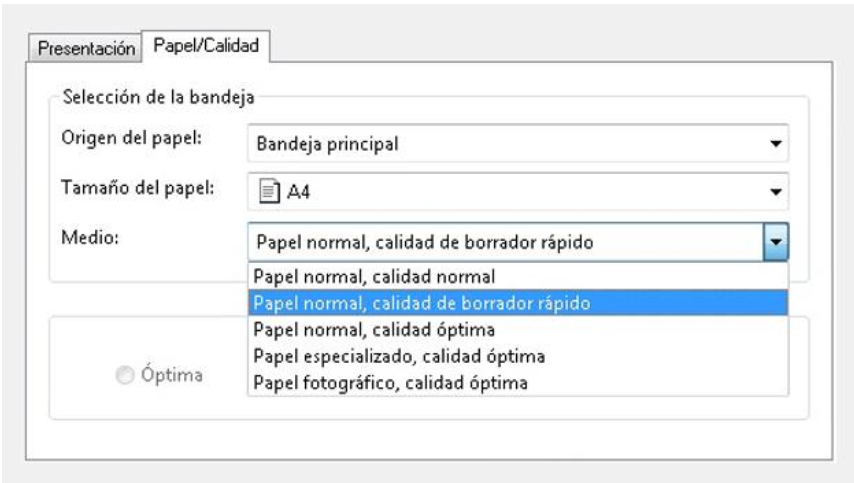Select the Óptima radio button

click(x=125, y=375)
